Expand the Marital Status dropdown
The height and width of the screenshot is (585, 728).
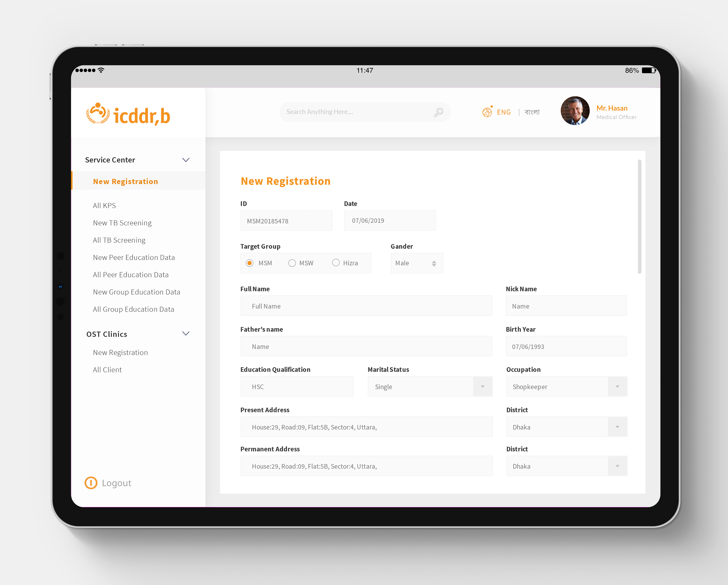(483, 386)
